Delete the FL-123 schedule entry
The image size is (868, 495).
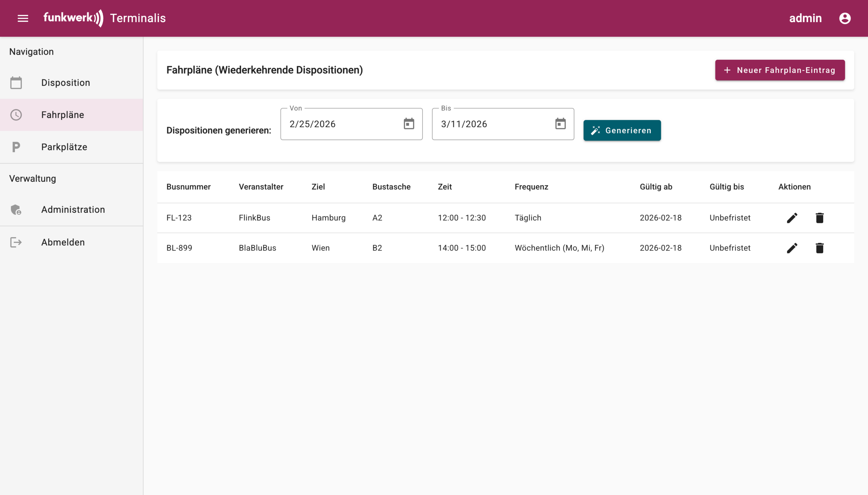(820, 218)
